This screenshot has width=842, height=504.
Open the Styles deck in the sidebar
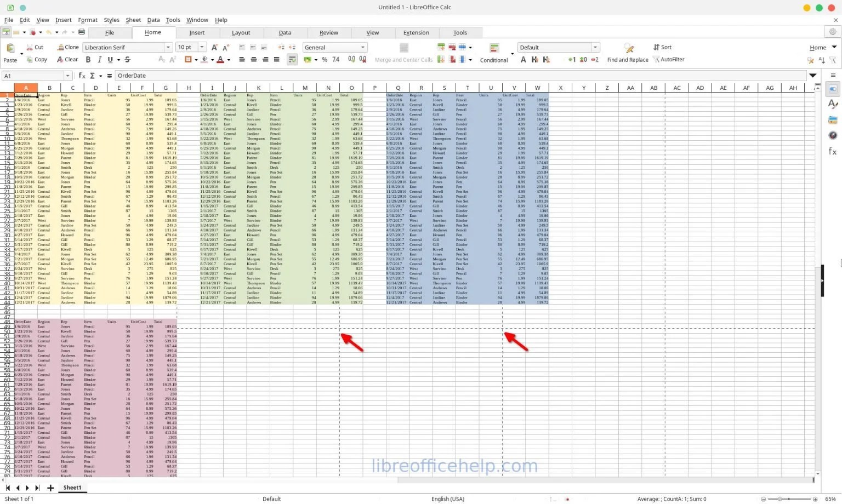[832, 104]
